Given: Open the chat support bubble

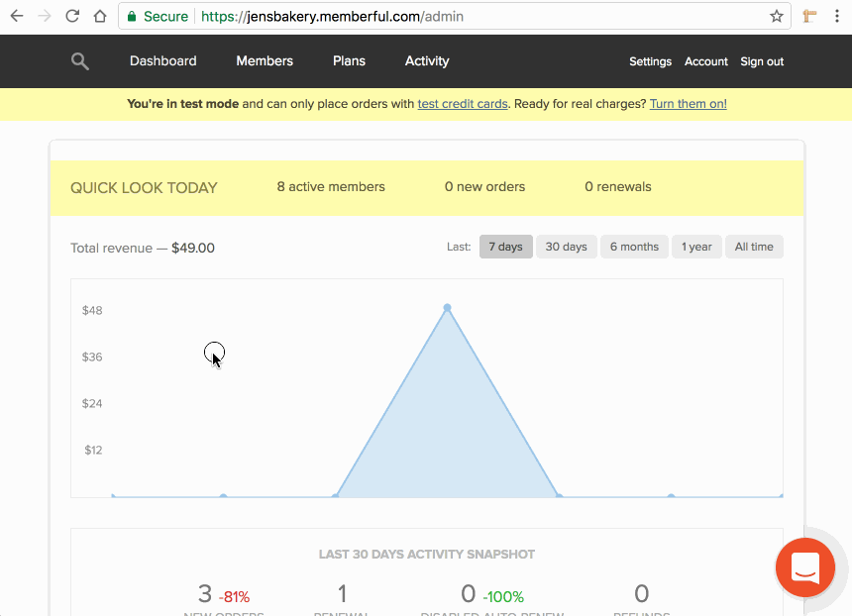Looking at the screenshot, I should (804, 567).
